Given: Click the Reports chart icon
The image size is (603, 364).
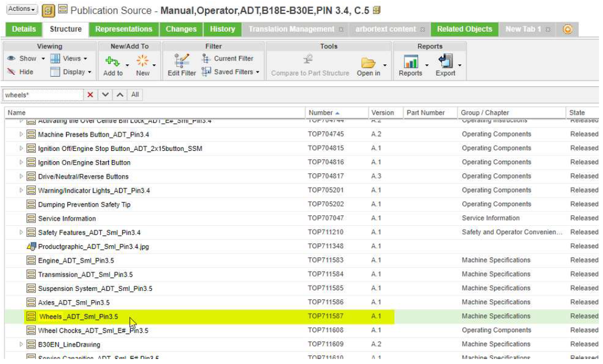Looking at the screenshot, I should click(410, 62).
